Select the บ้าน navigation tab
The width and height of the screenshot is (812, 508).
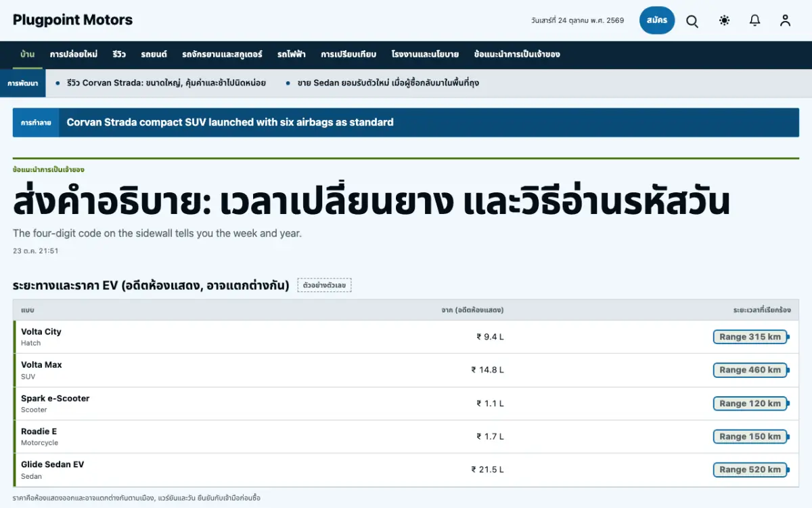coord(28,54)
